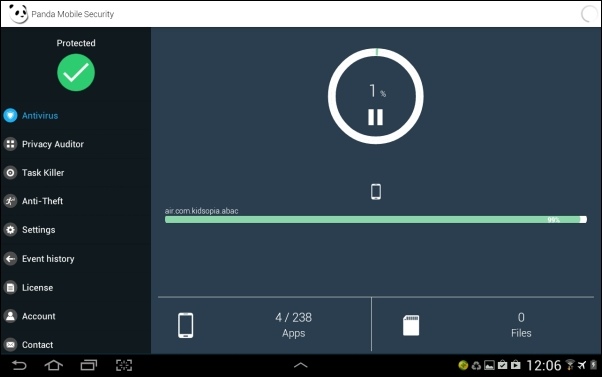
Task: Tap the SD card Files icon
Action: point(411,326)
